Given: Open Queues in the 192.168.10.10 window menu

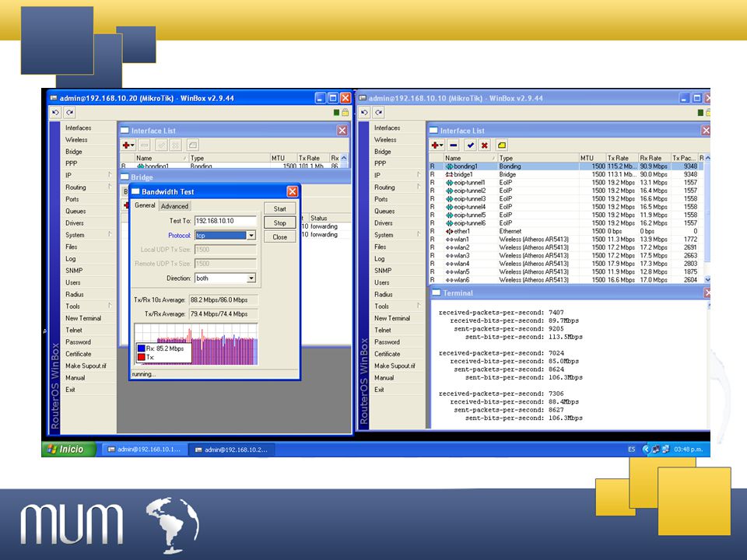Looking at the screenshot, I should click(x=384, y=211).
